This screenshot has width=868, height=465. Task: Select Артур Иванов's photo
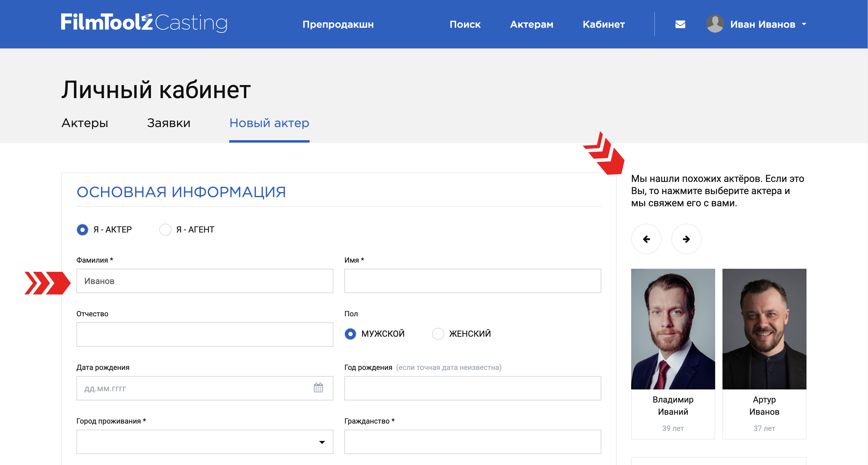764,329
